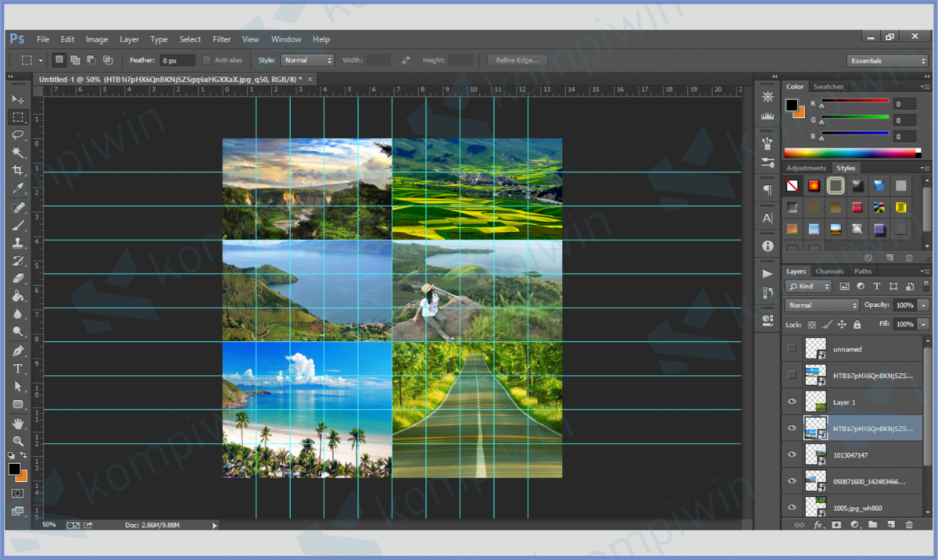Image resolution: width=938 pixels, height=560 pixels.
Task: Select Intersect with selection mode button
Action: click(108, 60)
